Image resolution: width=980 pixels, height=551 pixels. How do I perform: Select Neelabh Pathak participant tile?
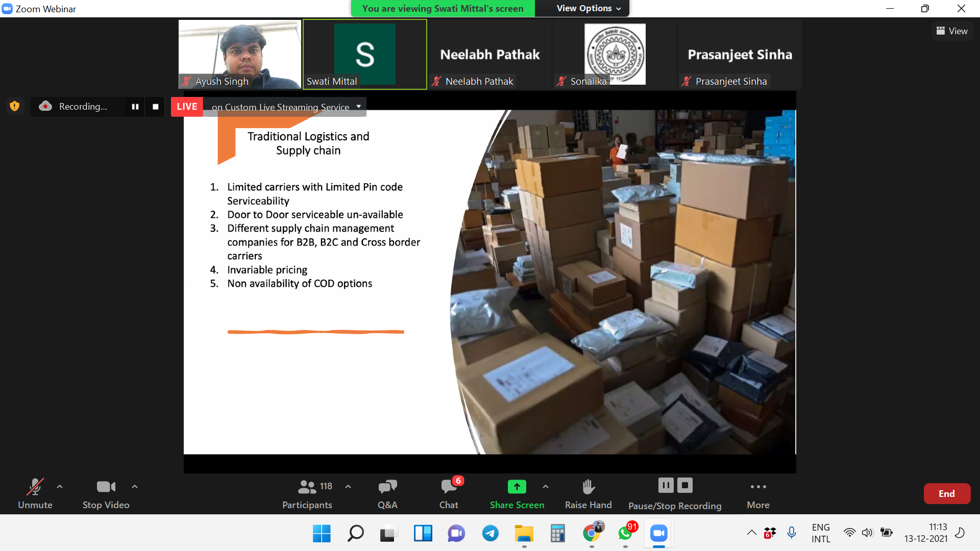coord(490,55)
